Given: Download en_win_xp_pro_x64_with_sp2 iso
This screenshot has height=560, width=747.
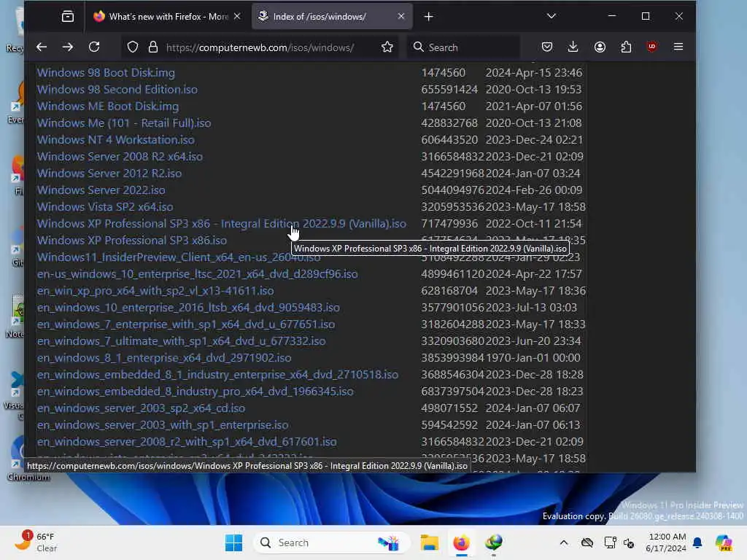Looking at the screenshot, I should click(155, 290).
